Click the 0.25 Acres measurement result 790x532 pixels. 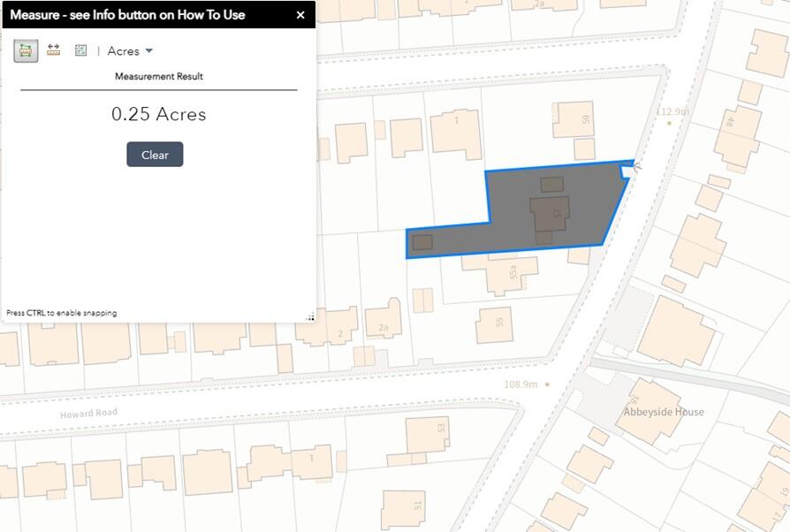coord(158,114)
